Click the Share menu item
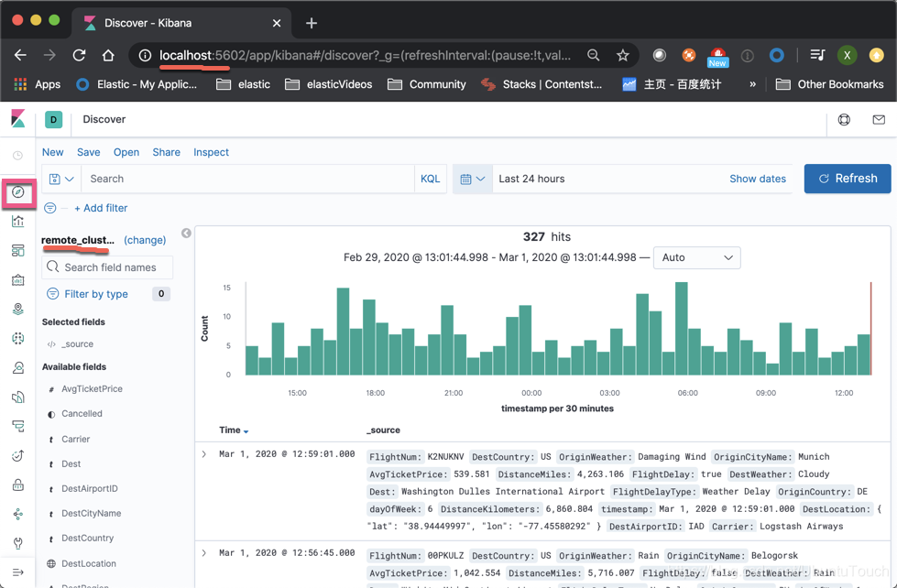897x588 pixels. click(x=167, y=152)
